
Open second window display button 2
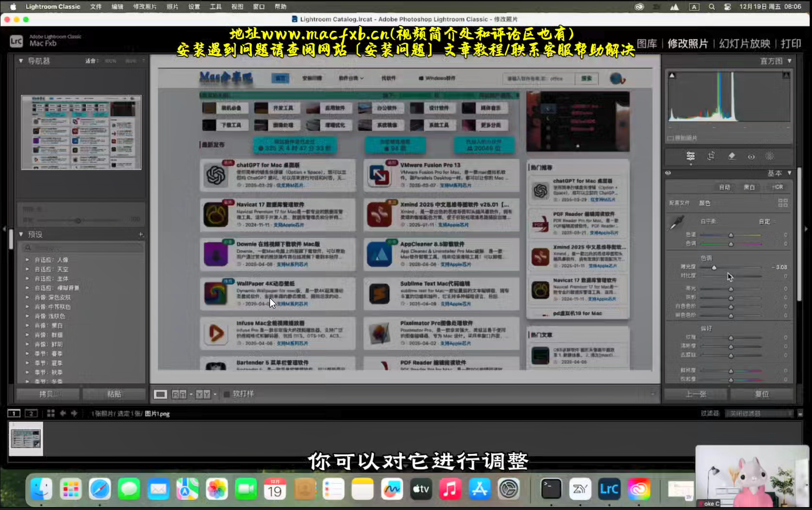[x=32, y=413]
